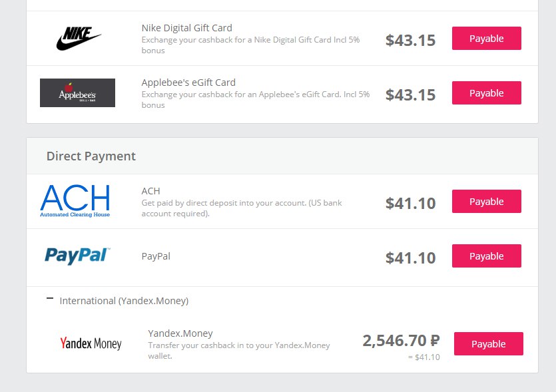Open the Applebee's eGift Card title

(188, 83)
